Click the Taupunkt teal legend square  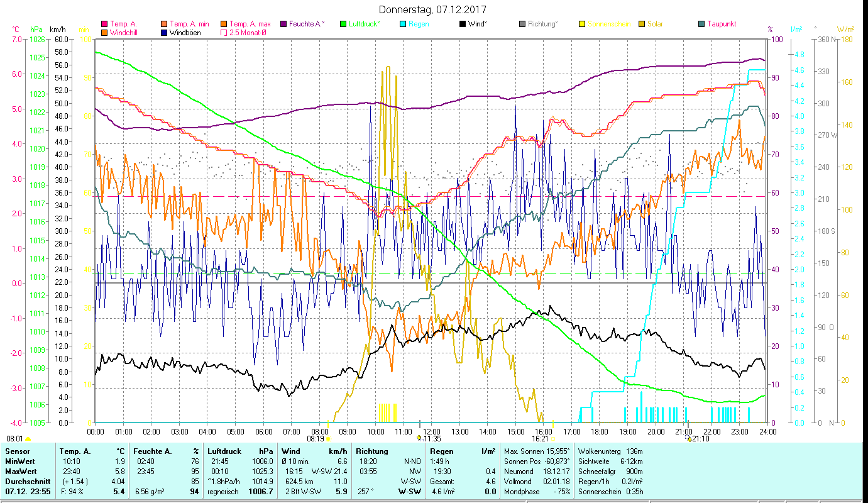(x=701, y=24)
